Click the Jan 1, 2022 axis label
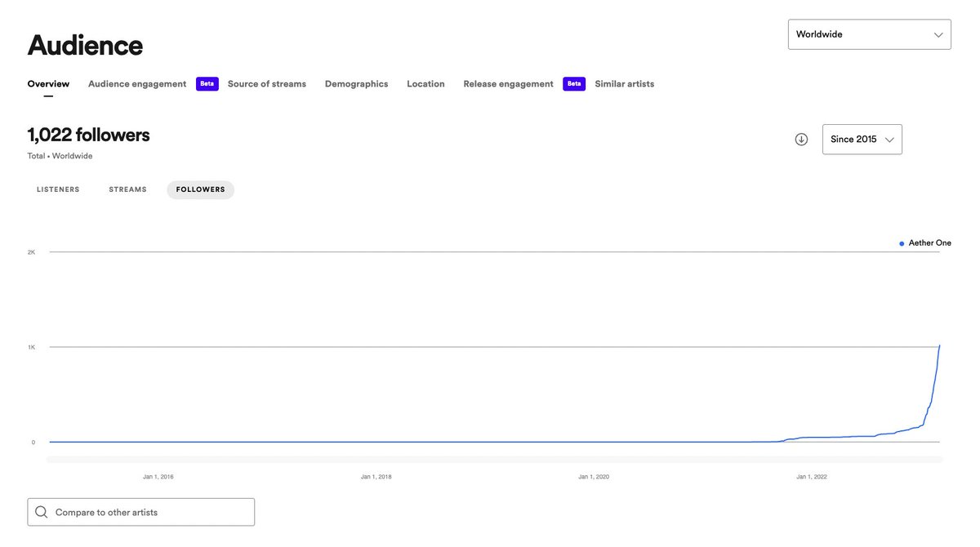Image resolution: width=980 pixels, height=547 pixels. pos(811,477)
